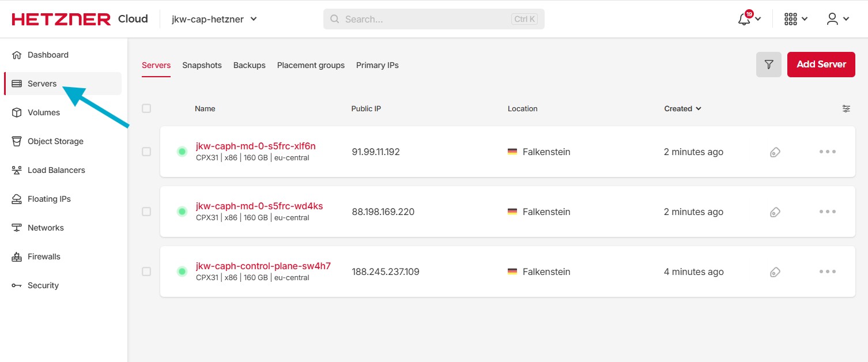Open Load Balancers in the sidebar

coord(56,170)
